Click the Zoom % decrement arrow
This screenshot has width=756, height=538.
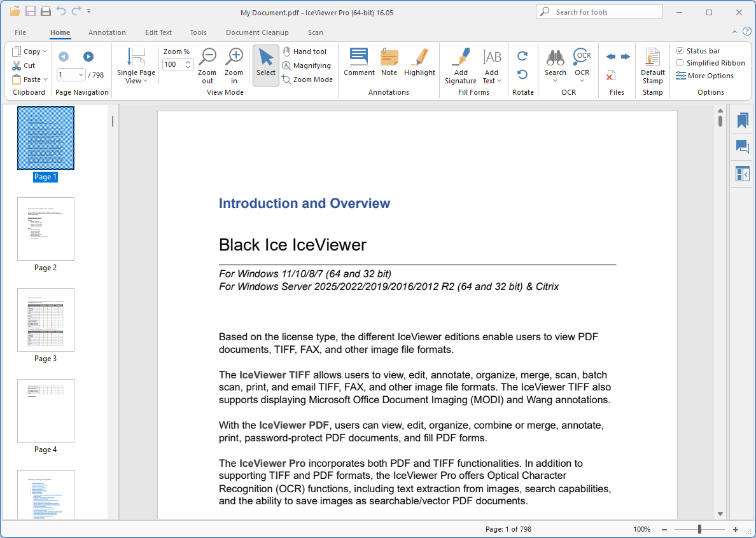188,67
